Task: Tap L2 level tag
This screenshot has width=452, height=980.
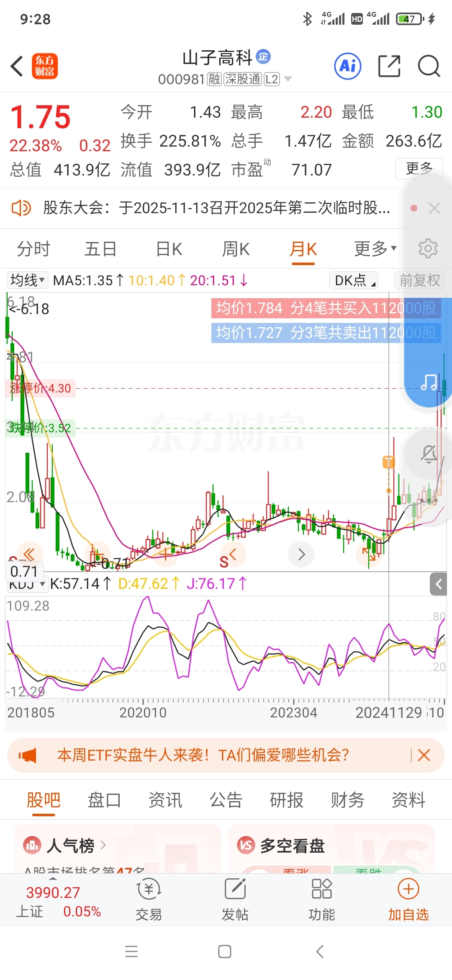Action: pos(272,79)
